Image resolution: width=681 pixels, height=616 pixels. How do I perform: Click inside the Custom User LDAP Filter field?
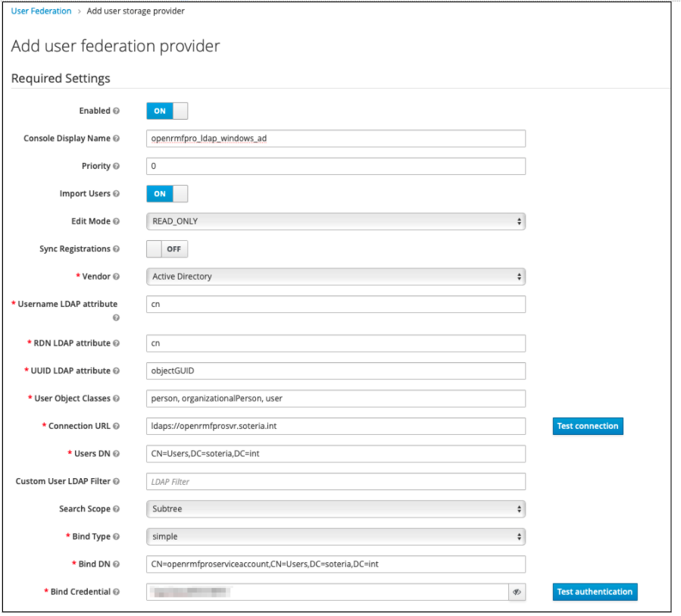pos(336,481)
